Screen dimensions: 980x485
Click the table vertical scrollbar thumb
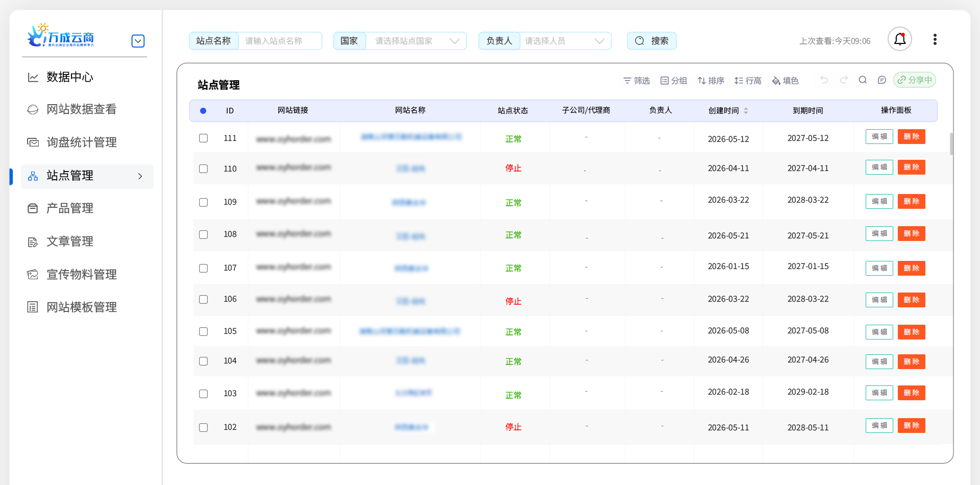[x=951, y=144]
